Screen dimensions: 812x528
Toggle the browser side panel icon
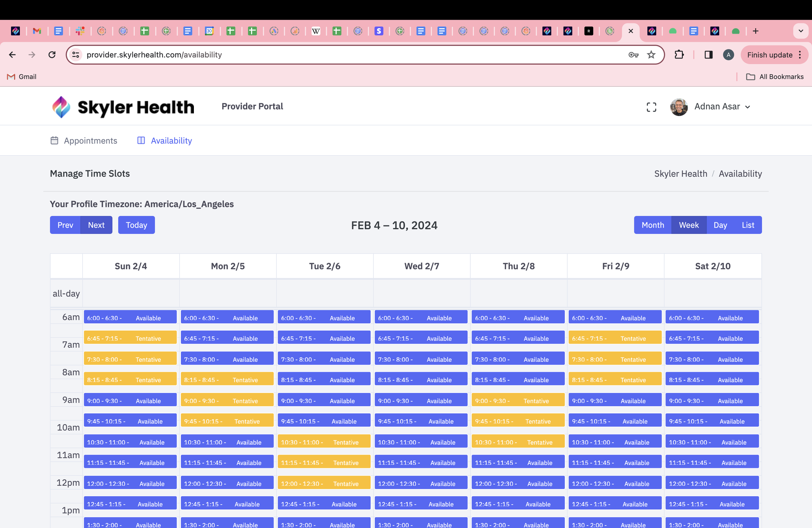tap(708, 55)
